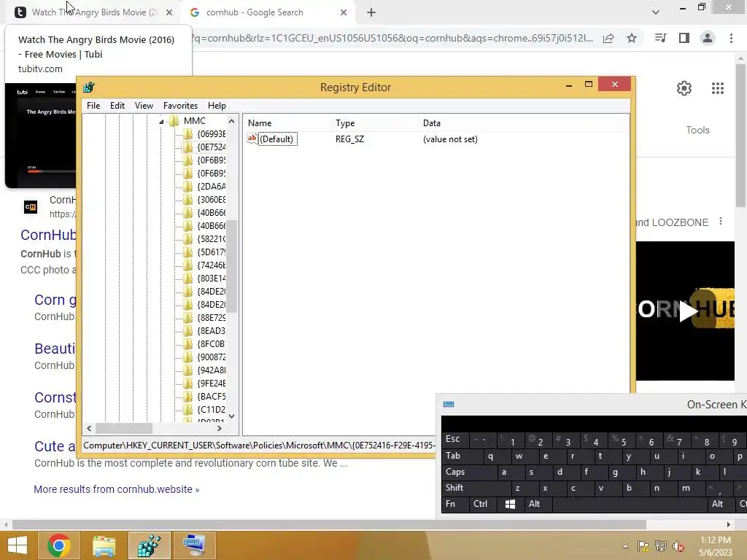Click the Name column header

[x=287, y=122]
